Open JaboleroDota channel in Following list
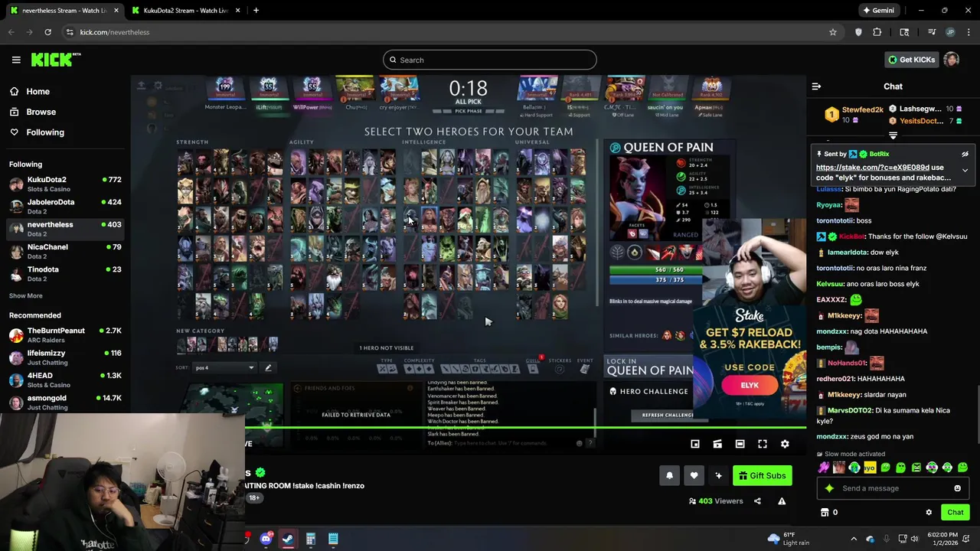The width and height of the screenshot is (980, 551). click(65, 207)
